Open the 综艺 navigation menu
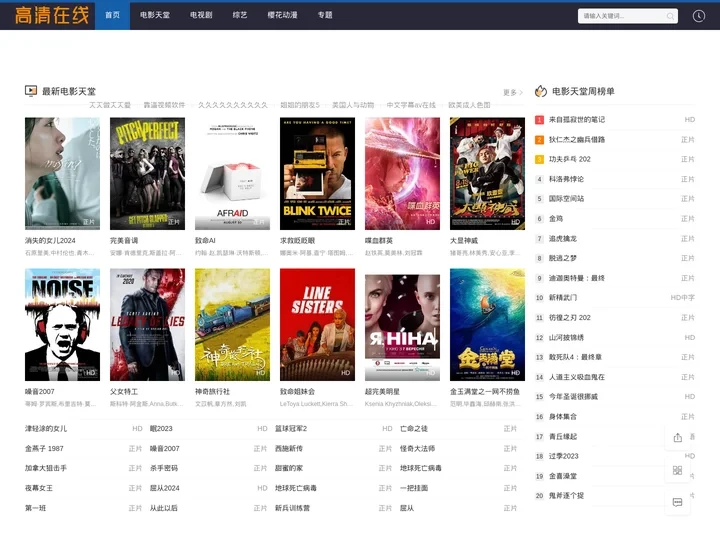Viewport: 720px width, 540px height. coord(240,15)
